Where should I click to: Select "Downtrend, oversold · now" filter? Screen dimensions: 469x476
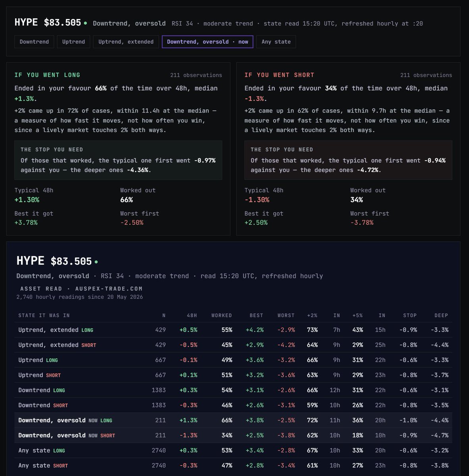(x=208, y=42)
